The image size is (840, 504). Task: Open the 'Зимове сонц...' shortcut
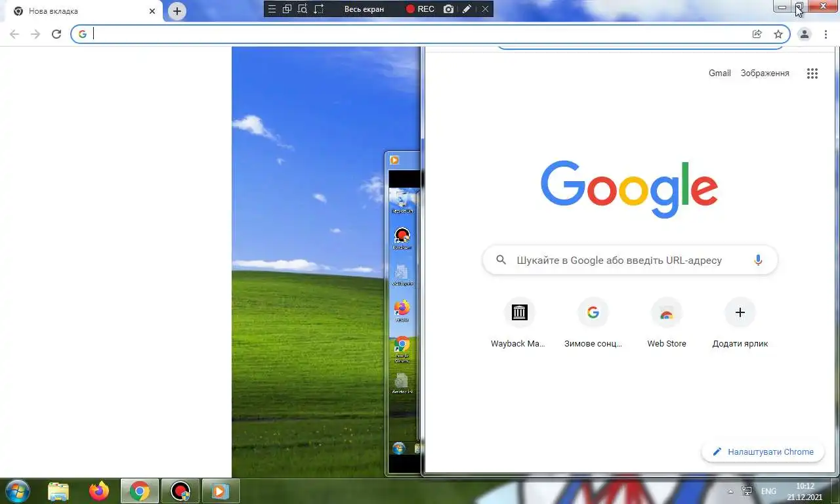click(x=593, y=322)
